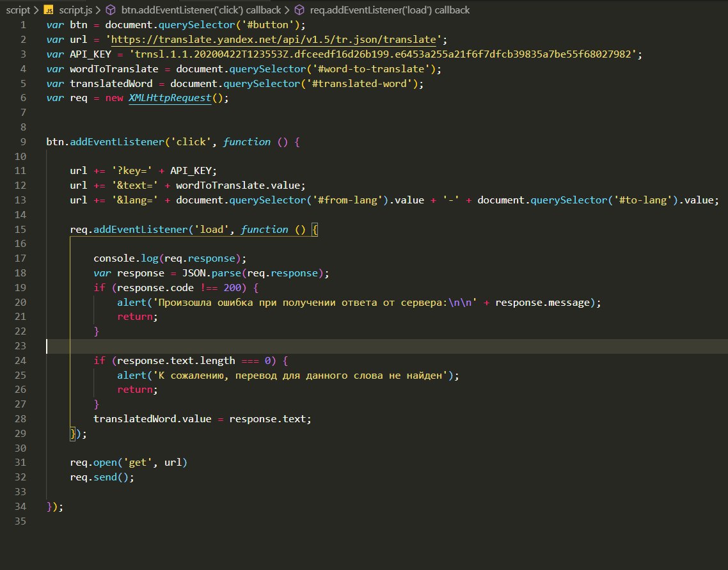728x570 pixels.
Task: Click '?key=' string on line 11
Action: [x=132, y=171]
